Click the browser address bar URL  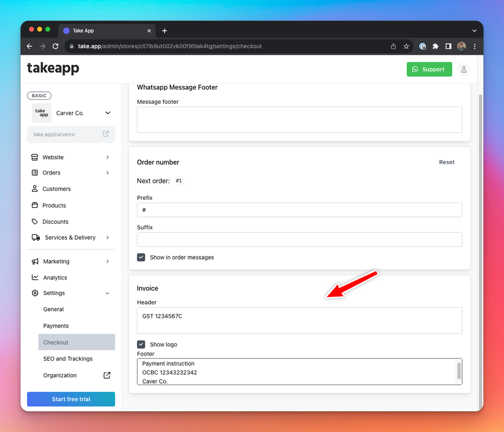tap(170, 46)
